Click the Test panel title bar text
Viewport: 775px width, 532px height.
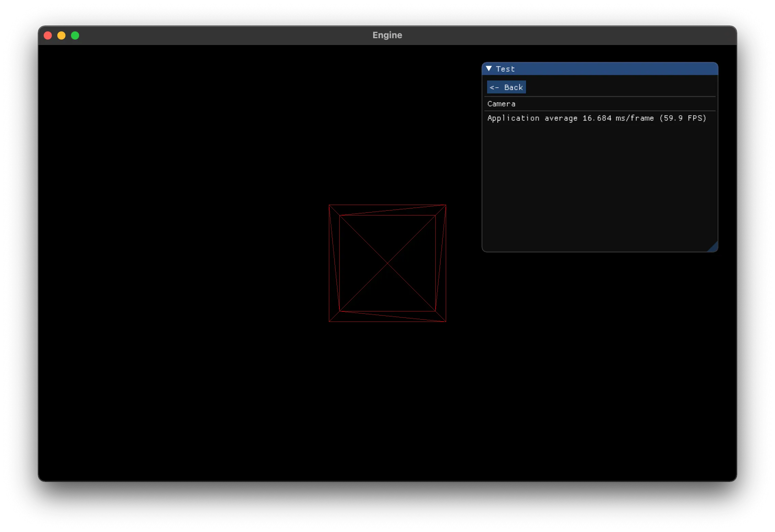pyautogui.click(x=505, y=69)
